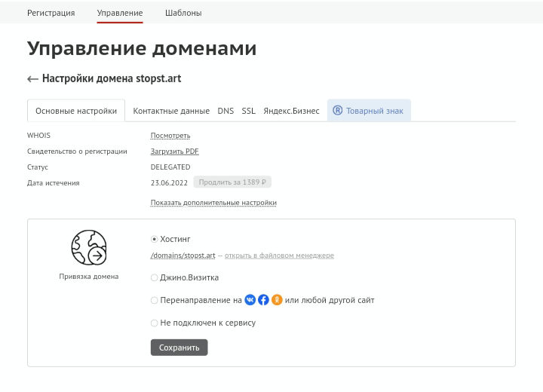543x392 pixels.
Task: Click the back arrow beside Настройки домена
Action: click(32, 79)
